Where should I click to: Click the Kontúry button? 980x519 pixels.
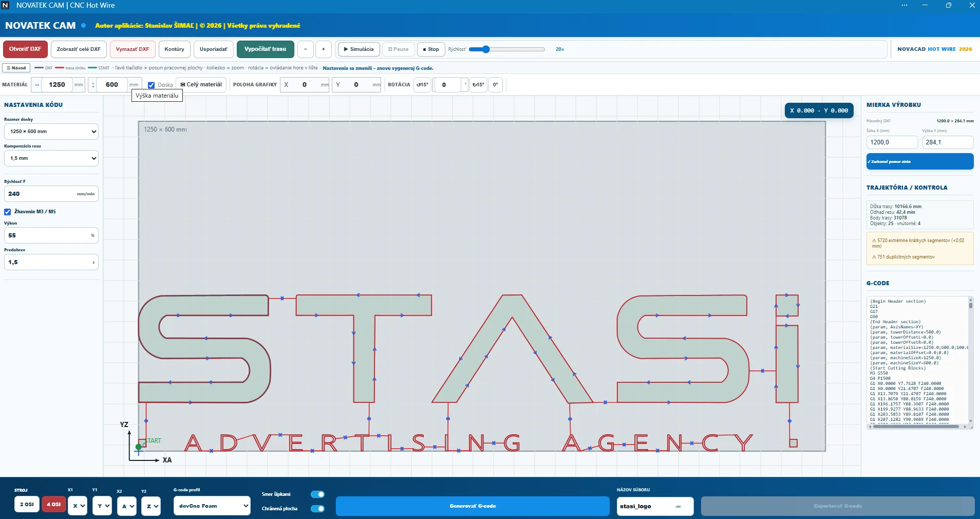click(175, 49)
